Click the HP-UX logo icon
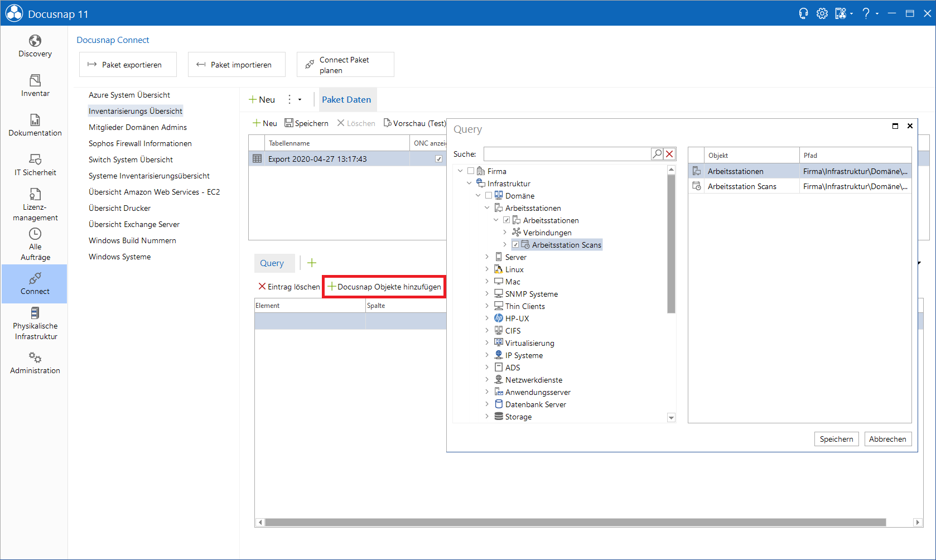The width and height of the screenshot is (936, 560). (x=499, y=318)
